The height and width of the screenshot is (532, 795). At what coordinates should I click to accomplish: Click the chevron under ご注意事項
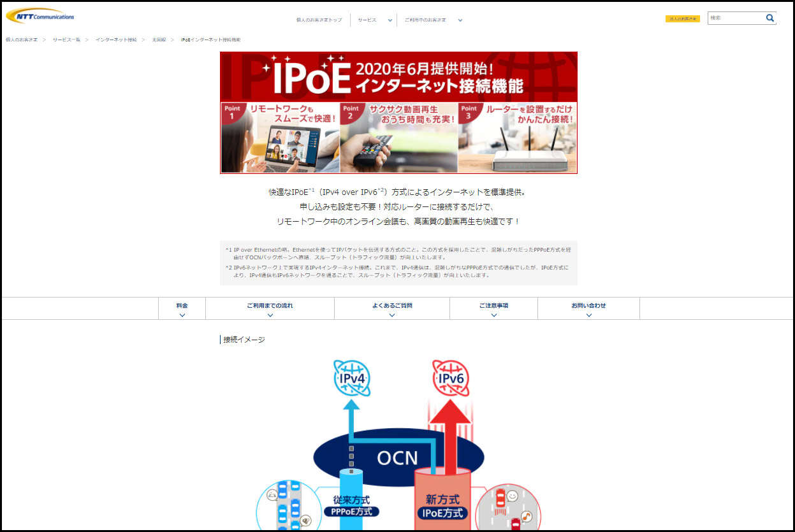coord(494,315)
